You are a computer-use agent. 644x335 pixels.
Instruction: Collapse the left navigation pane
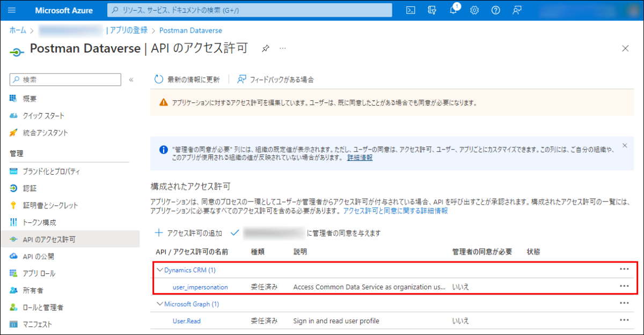pos(131,80)
